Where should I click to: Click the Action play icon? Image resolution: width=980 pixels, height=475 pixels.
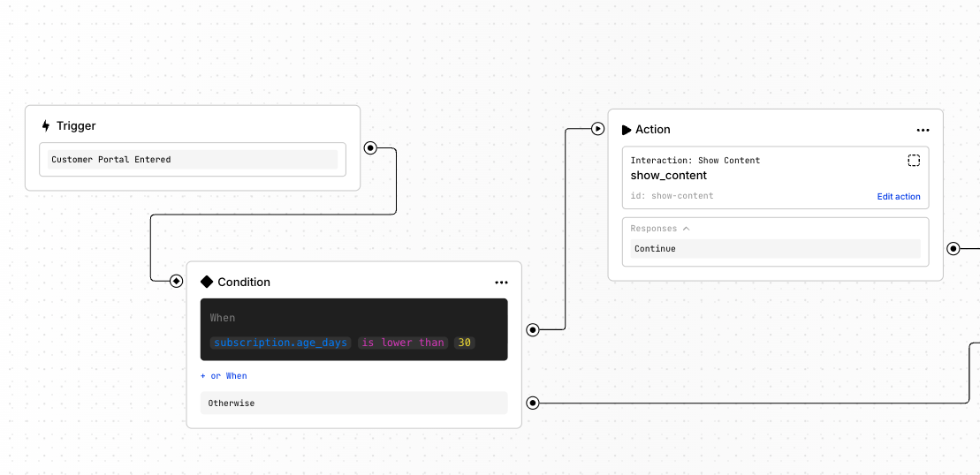pos(627,130)
